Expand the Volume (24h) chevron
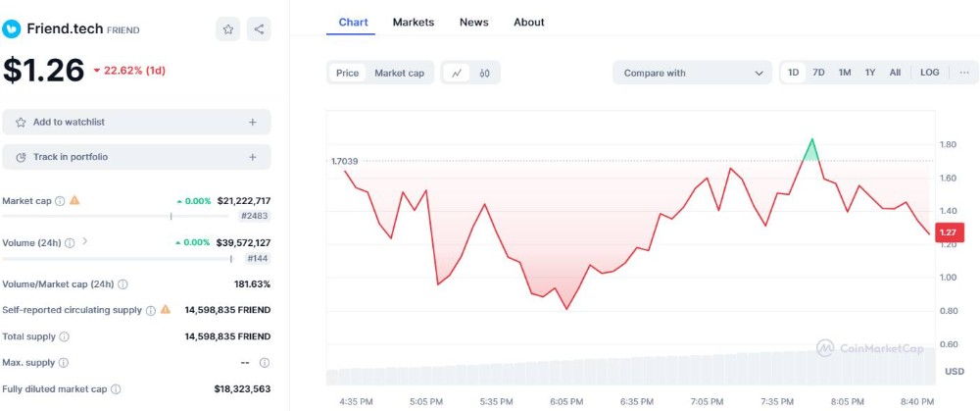980x411 pixels. tap(85, 241)
